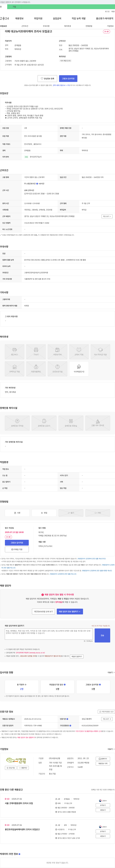Click the 강력 새로고침 link
The width and height of the screenshot is (115, 868).
click(61, 86)
